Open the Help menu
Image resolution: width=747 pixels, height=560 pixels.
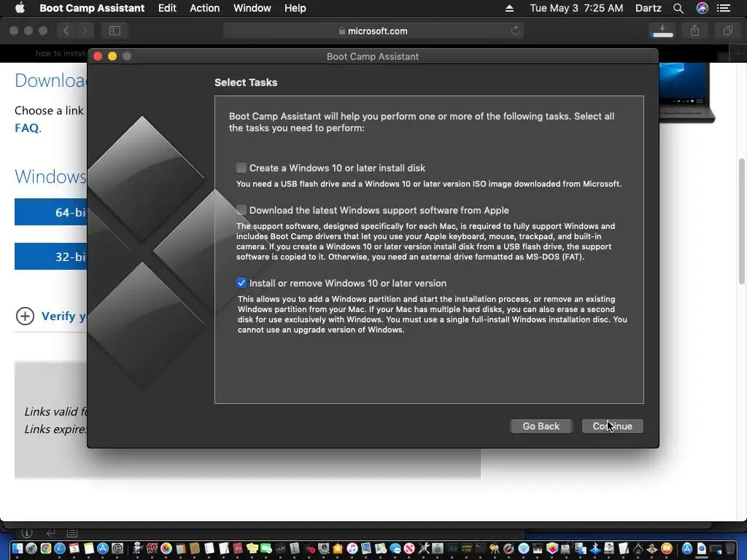click(x=295, y=8)
